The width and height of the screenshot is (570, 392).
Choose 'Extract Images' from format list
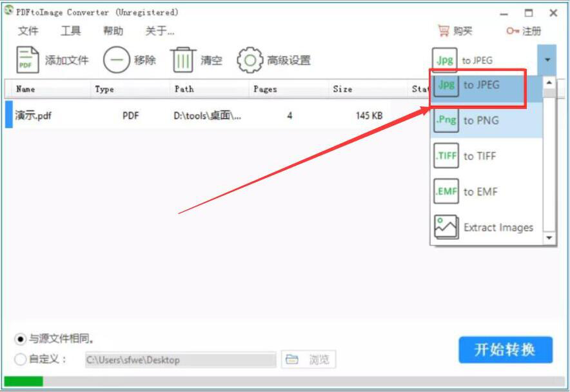[486, 228]
